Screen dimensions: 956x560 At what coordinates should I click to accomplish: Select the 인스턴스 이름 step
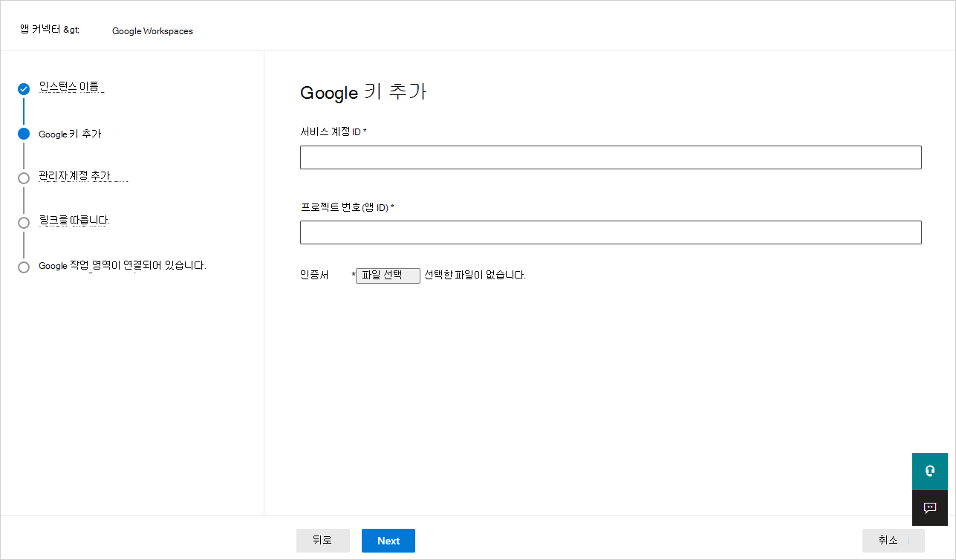[68, 87]
